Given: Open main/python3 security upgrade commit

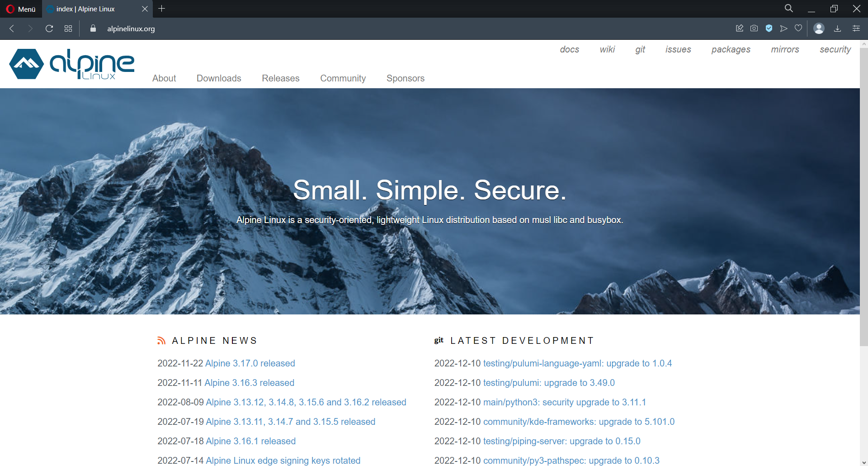Looking at the screenshot, I should pyautogui.click(x=565, y=402).
